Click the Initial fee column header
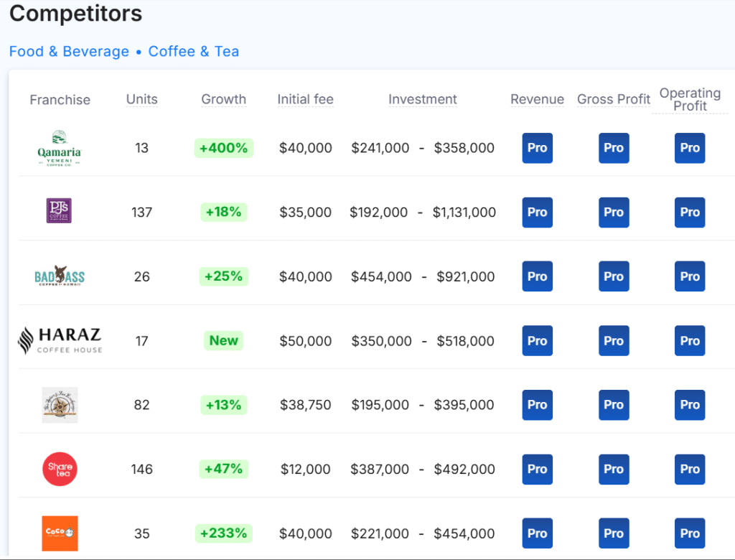 point(306,99)
